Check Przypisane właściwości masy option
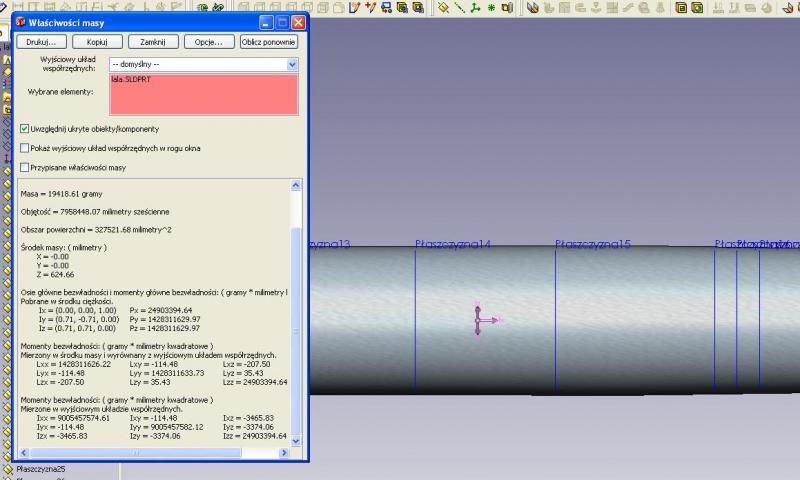The width and height of the screenshot is (800, 480). 24,167
